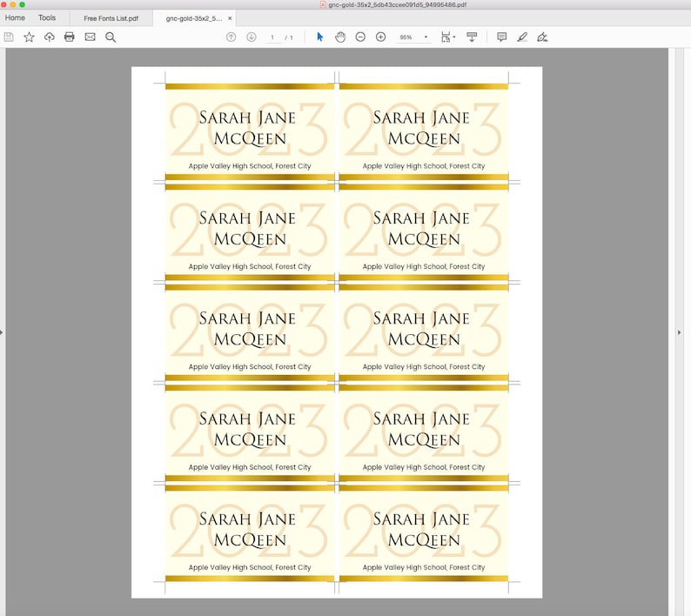Click the top-right Sarah Jane McQueen card
The height and width of the screenshot is (616, 691).
424,131
